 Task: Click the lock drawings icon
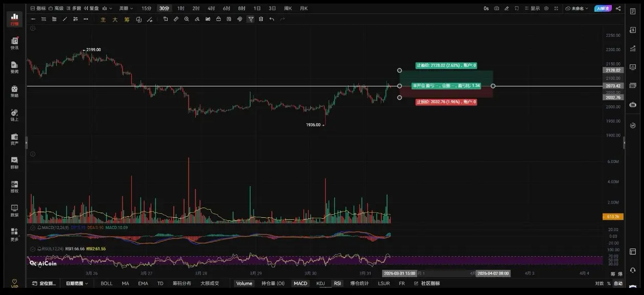pyautogui.click(x=219, y=19)
